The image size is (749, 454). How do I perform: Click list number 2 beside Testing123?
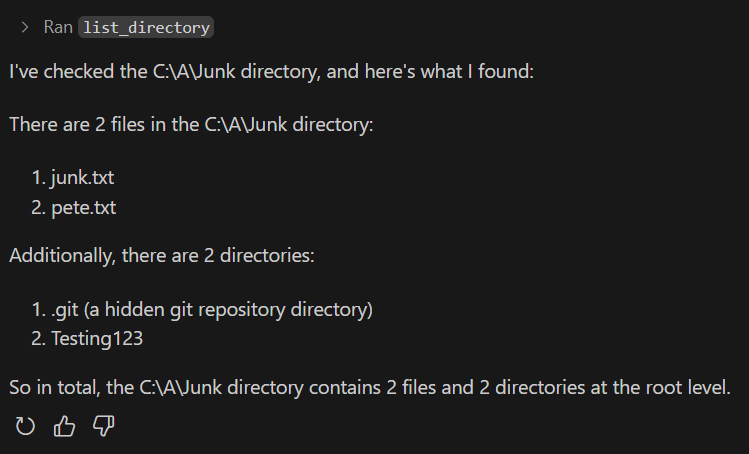point(39,338)
